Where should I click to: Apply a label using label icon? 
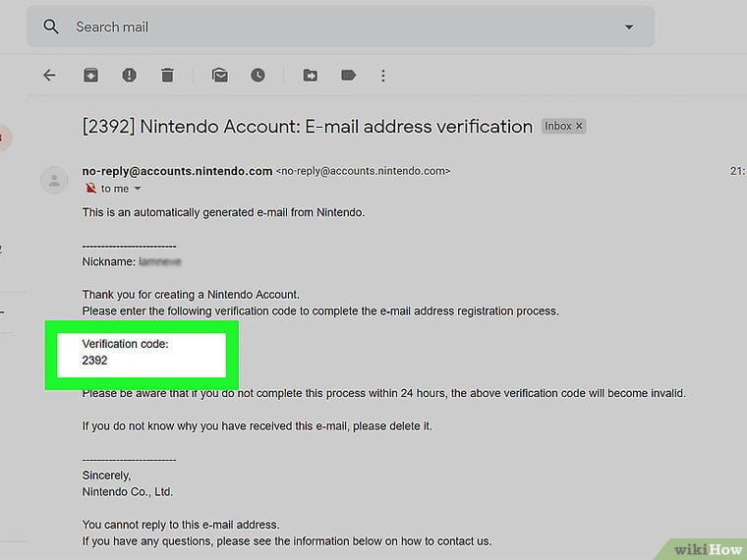tap(348, 76)
